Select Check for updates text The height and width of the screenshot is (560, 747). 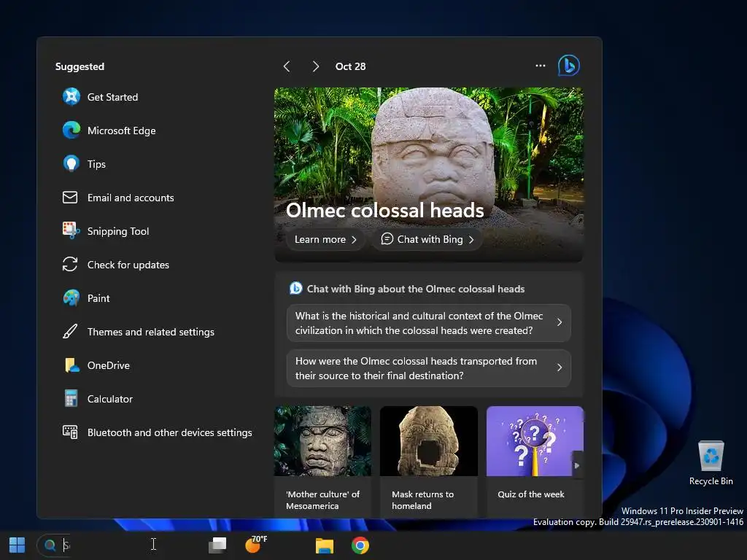click(128, 265)
